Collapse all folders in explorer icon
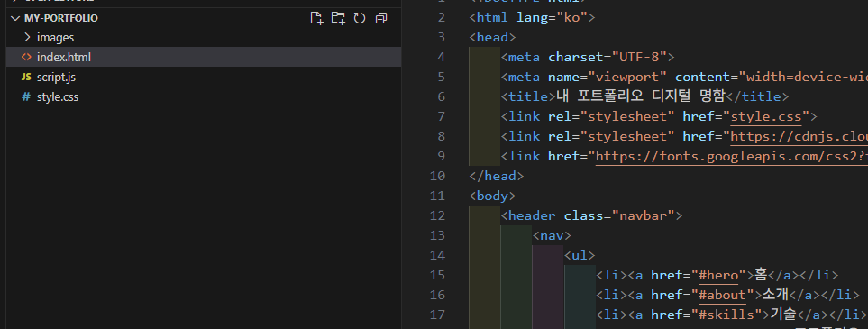The image size is (868, 329). pyautogui.click(x=381, y=18)
